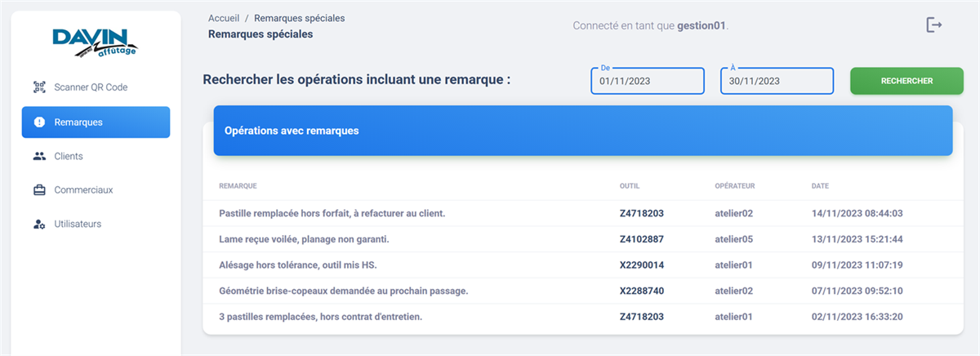This screenshot has height=356, width=980.
Task: Click the Clients people icon
Action: click(39, 156)
